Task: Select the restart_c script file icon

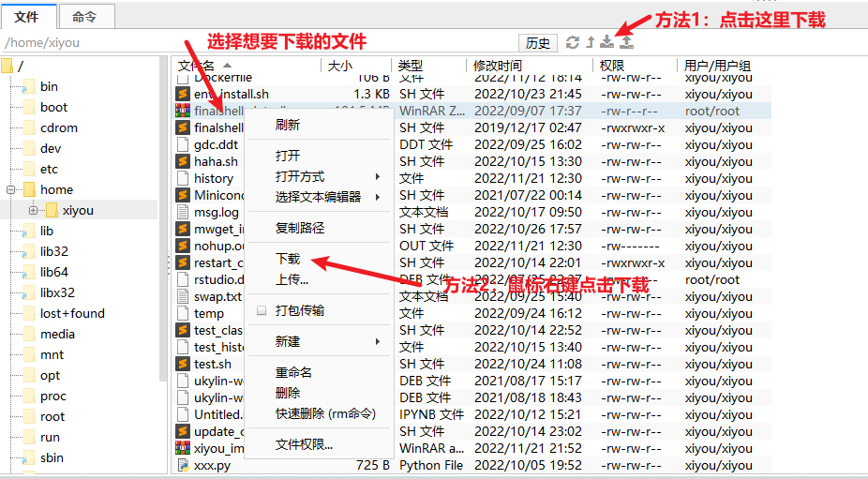Action: click(183, 262)
